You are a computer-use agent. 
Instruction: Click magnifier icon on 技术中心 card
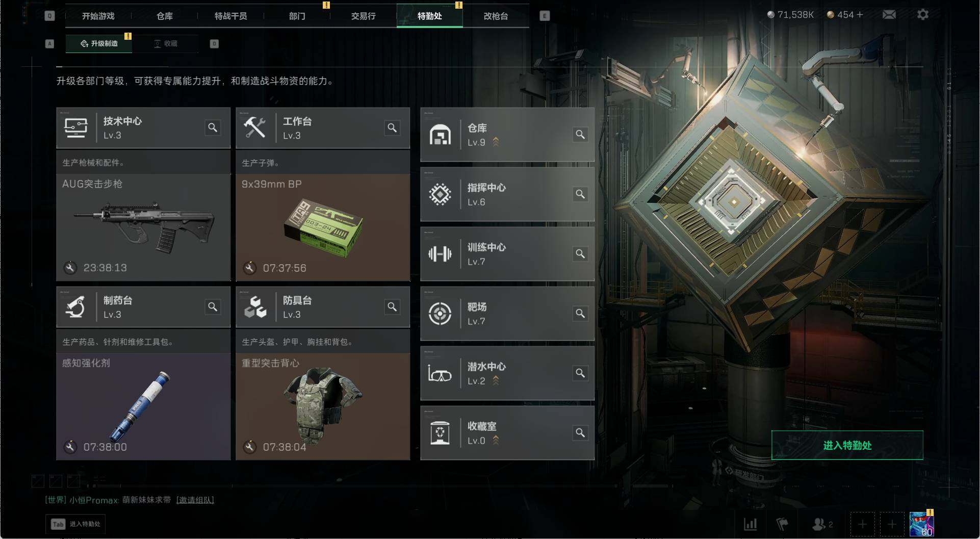(213, 127)
